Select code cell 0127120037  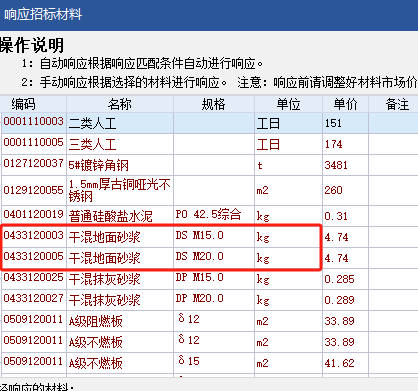point(34,165)
